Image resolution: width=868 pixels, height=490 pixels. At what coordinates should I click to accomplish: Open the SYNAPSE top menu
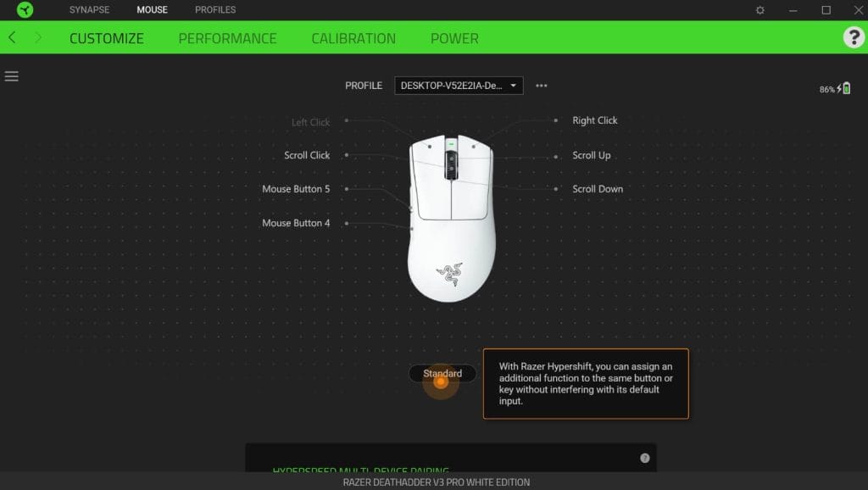point(89,10)
